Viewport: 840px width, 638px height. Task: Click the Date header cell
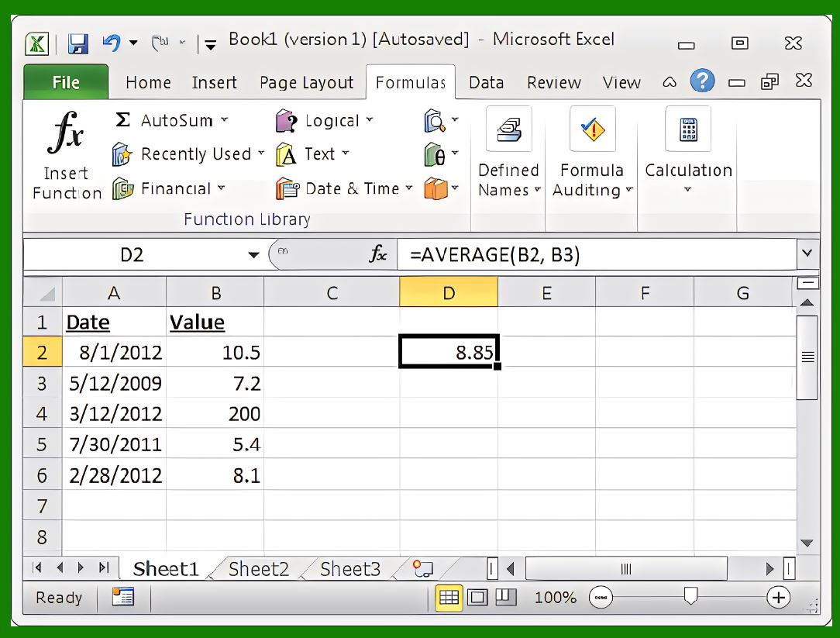[114, 322]
